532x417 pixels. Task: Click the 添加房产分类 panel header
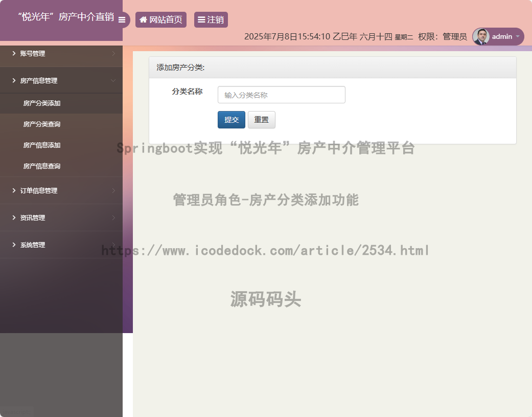333,68
